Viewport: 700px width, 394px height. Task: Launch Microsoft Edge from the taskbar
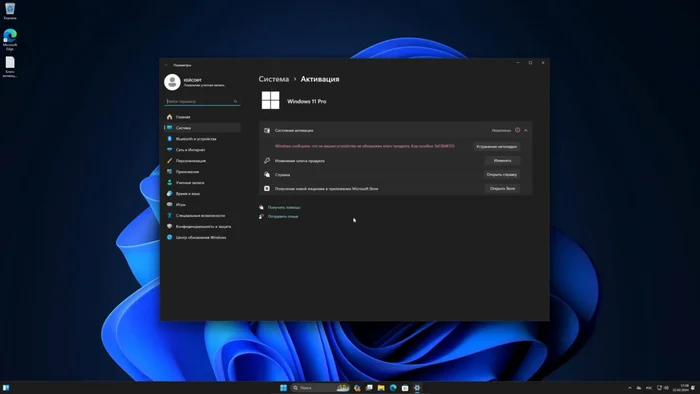(393, 388)
